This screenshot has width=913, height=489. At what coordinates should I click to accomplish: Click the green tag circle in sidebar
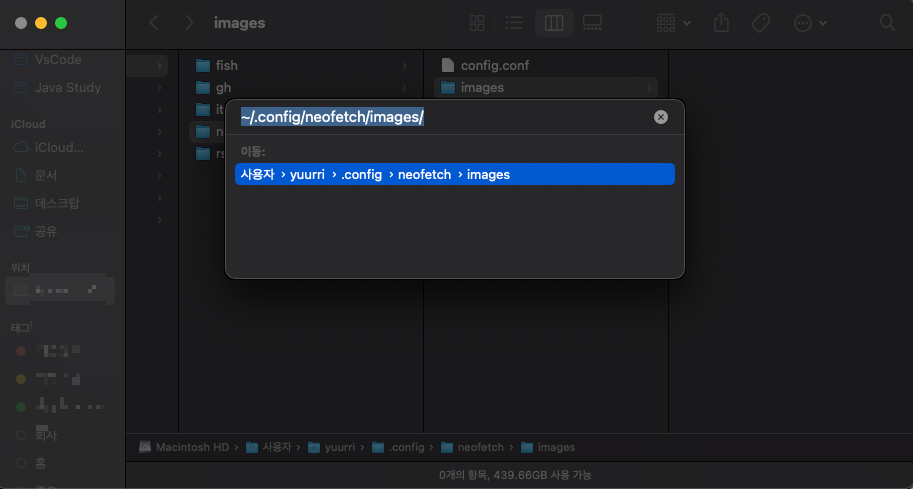tap(21, 407)
